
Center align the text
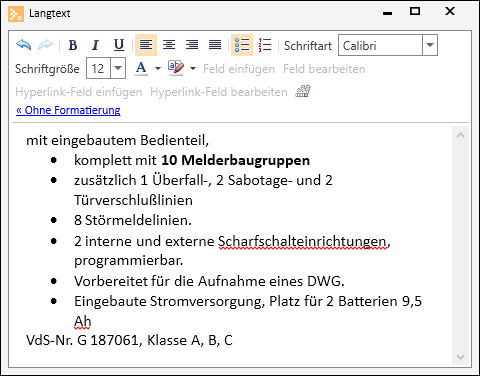tap(169, 45)
